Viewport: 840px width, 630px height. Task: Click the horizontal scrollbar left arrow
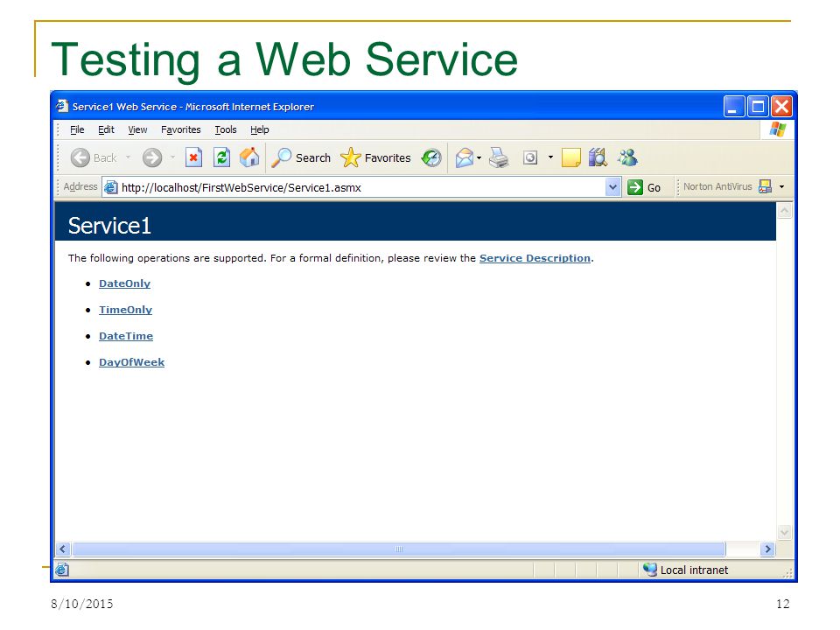[63, 549]
